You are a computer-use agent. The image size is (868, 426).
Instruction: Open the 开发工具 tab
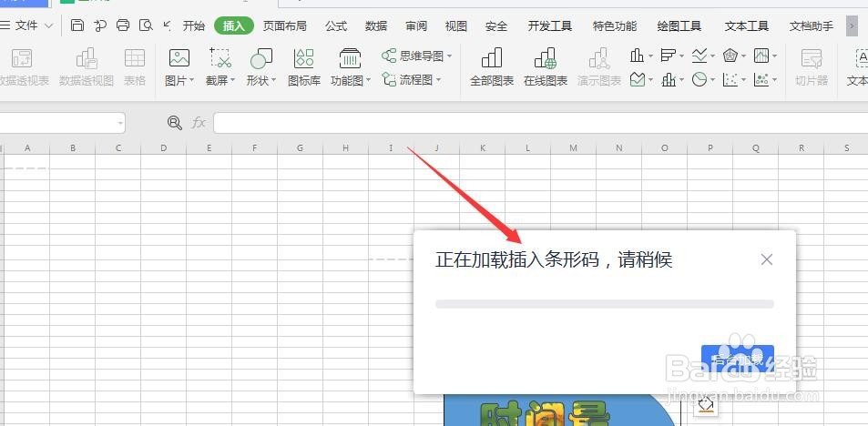coord(550,25)
